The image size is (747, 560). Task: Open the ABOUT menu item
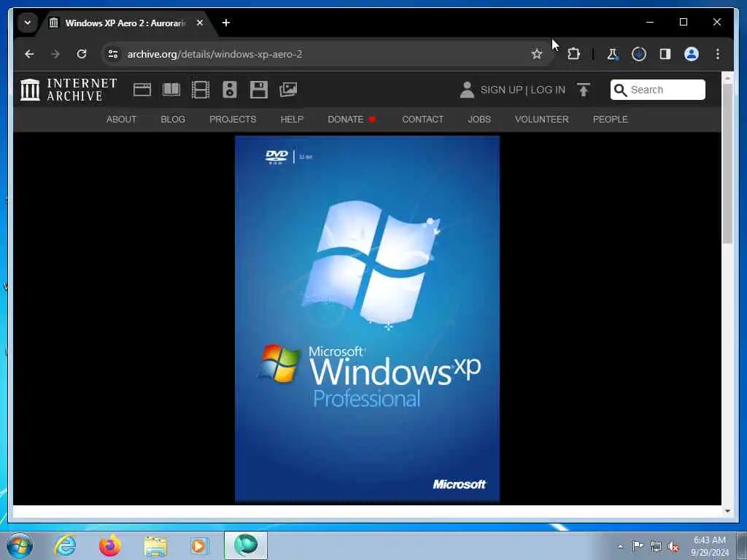tap(121, 119)
